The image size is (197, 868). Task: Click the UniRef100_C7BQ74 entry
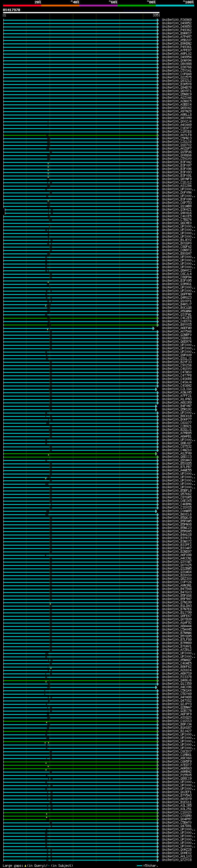[x=177, y=220]
